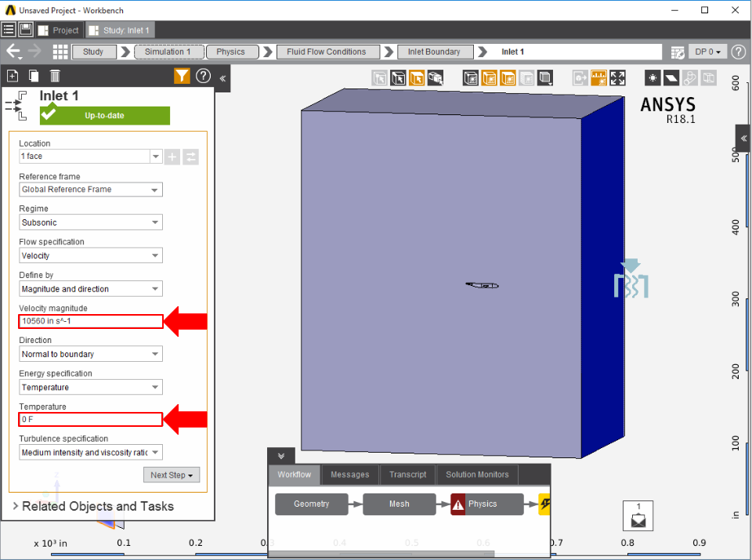Switch to the Messages tab
Image resolution: width=752 pixels, height=560 pixels.
pos(349,474)
